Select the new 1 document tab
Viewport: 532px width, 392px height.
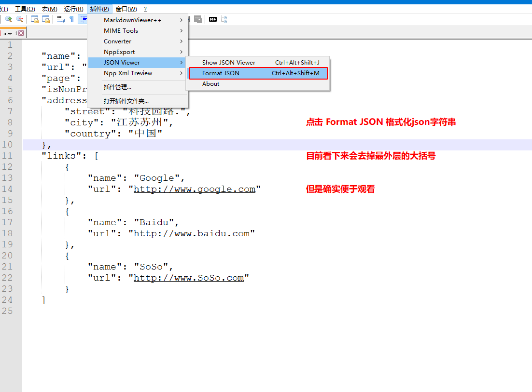[x=10, y=33]
